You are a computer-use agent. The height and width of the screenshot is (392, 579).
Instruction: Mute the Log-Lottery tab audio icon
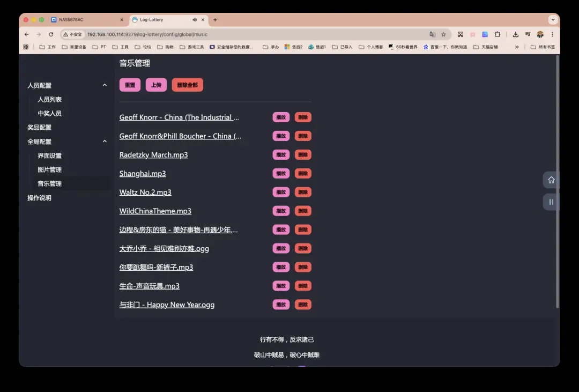pos(195,20)
